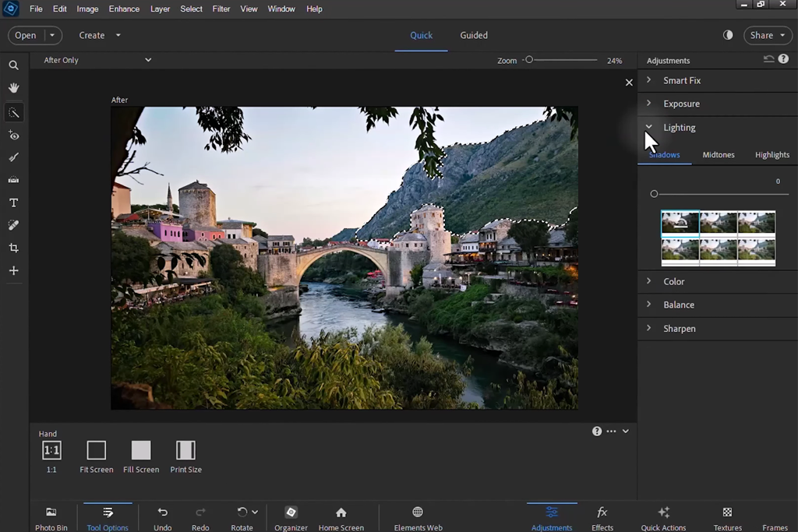798x532 pixels.
Task: Open the Select menu
Action: coord(192,9)
